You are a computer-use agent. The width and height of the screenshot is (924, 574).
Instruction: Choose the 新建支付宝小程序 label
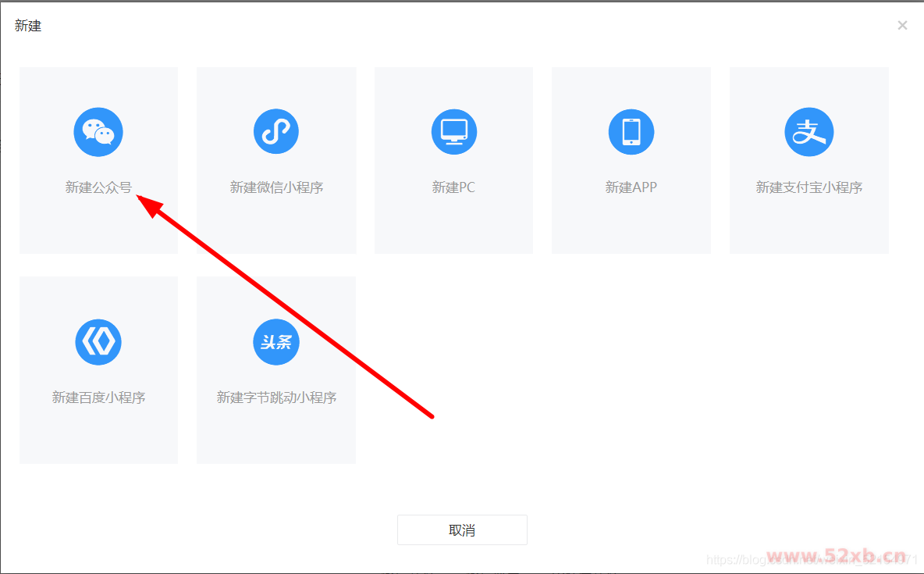tap(808, 187)
